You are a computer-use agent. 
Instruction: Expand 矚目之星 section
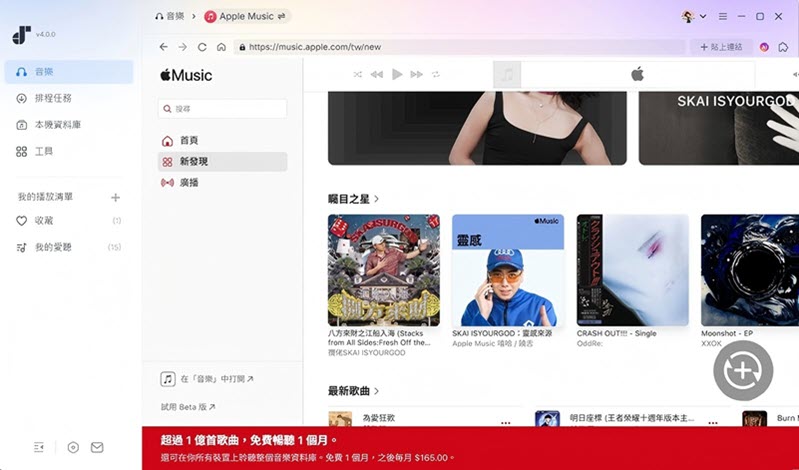click(353, 199)
